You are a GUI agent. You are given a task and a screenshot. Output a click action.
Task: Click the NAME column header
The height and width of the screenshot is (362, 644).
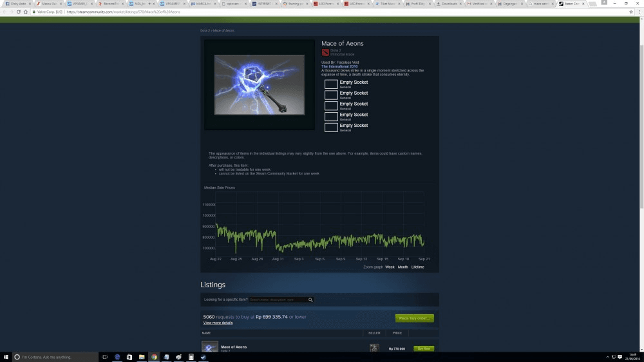(x=206, y=333)
